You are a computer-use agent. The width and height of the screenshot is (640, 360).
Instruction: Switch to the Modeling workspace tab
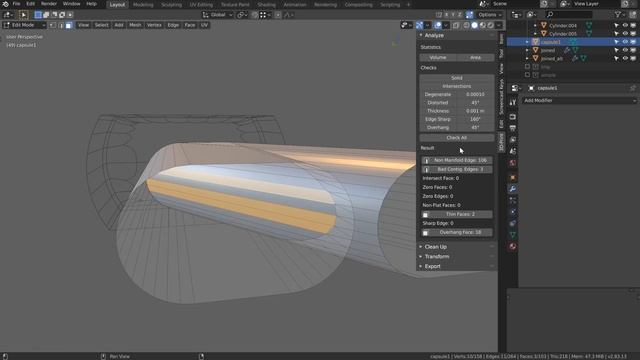point(143,5)
